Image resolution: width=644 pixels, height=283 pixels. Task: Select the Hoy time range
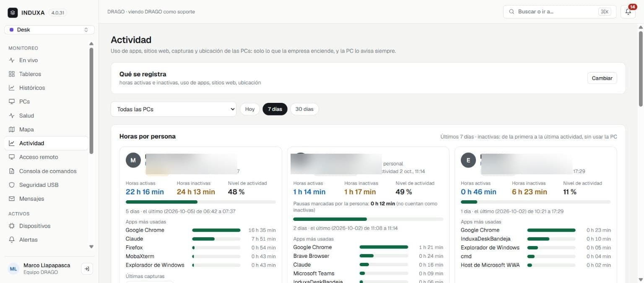pos(250,109)
